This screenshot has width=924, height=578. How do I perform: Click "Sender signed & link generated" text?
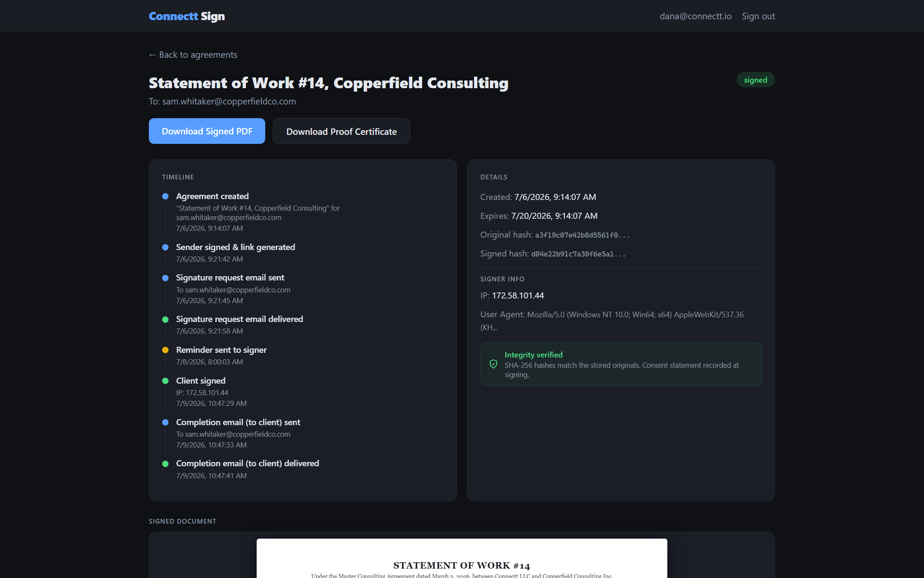click(235, 247)
